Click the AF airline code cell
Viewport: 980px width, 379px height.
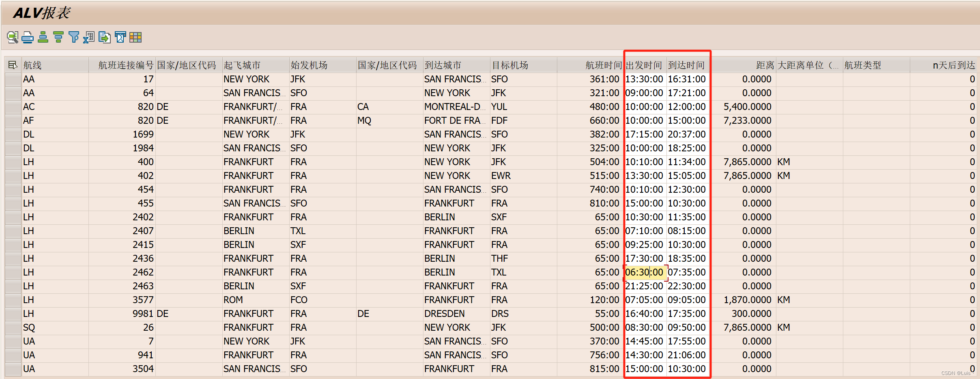(x=55, y=121)
